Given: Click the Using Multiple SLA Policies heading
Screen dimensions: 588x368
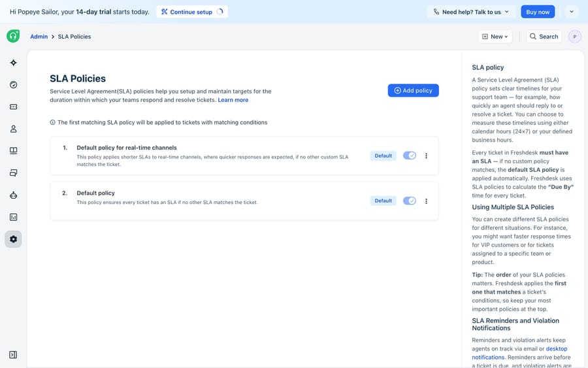Looking at the screenshot, I should pyautogui.click(x=513, y=207).
